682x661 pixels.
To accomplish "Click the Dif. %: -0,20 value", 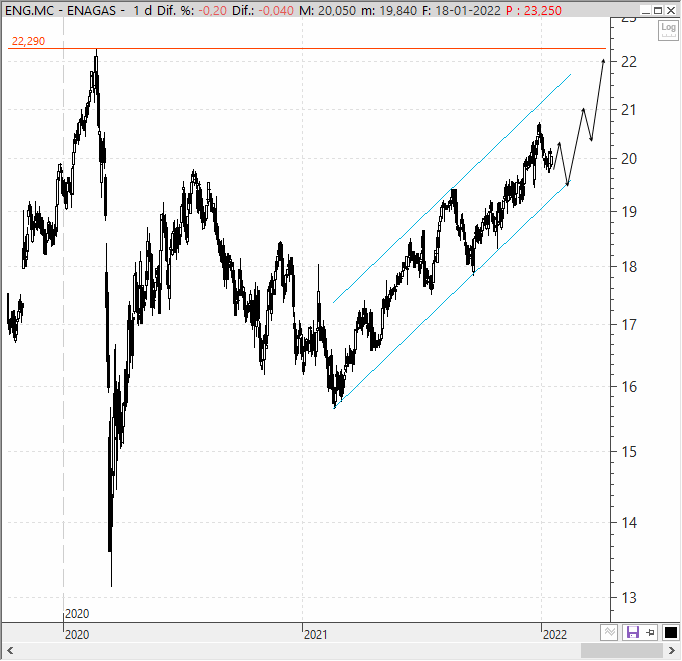I will coord(192,10).
